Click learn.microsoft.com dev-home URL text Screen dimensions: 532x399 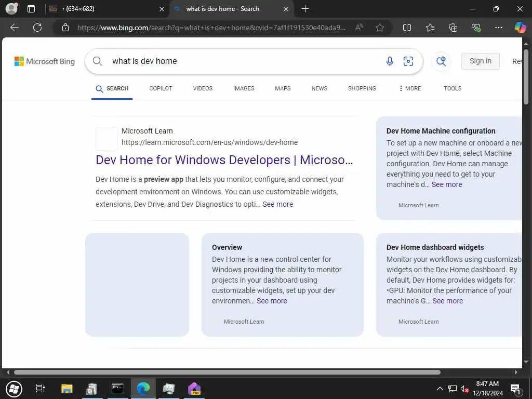click(x=209, y=142)
